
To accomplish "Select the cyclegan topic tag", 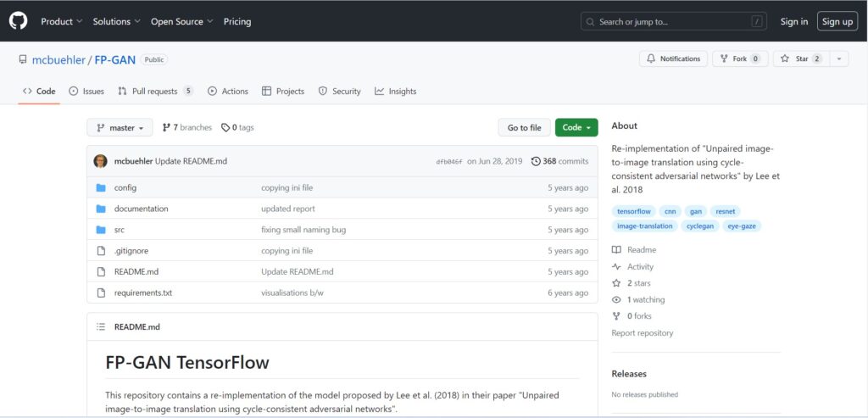I will [x=700, y=226].
